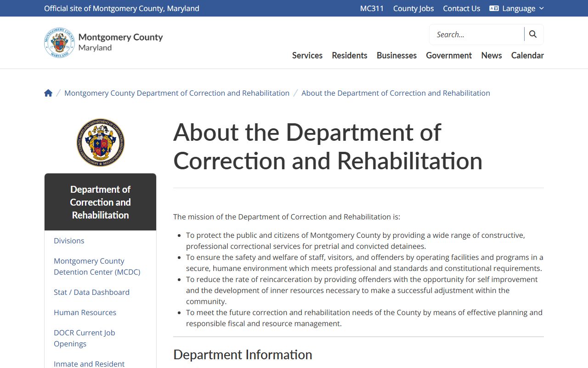588x368 pixels.
Task: Click the Language translate icon
Action: [494, 8]
